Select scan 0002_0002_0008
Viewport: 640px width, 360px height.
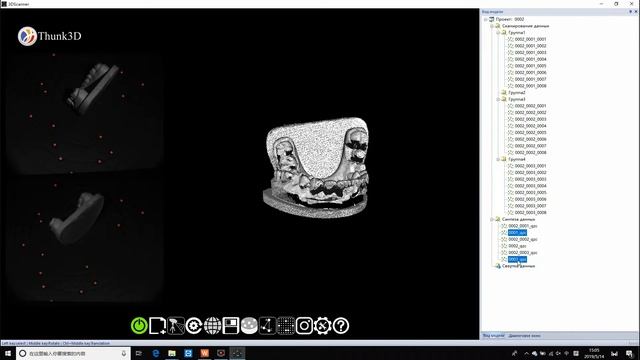pos(530,153)
